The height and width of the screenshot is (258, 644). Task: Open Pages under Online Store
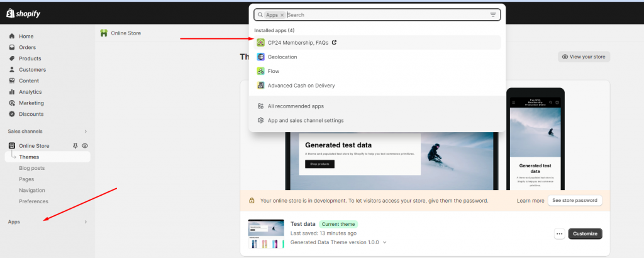coord(26,179)
